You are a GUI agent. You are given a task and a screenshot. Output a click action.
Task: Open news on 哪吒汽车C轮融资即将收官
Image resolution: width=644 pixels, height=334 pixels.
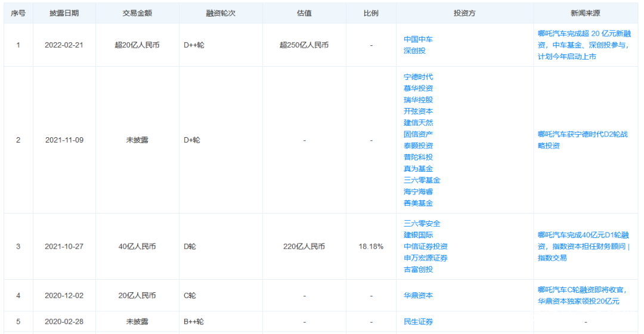click(x=583, y=296)
